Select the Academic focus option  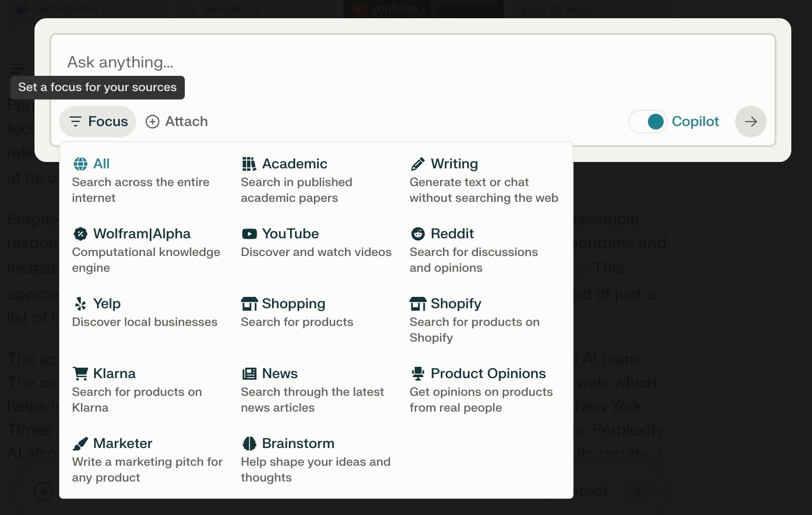(x=316, y=180)
